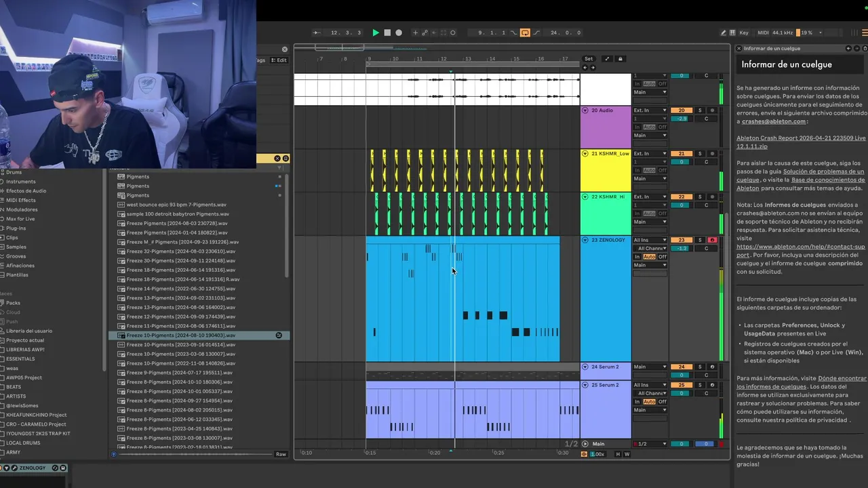Image resolution: width=868 pixels, height=488 pixels.
Task: Open the Packs place in browser
Action: [13, 303]
